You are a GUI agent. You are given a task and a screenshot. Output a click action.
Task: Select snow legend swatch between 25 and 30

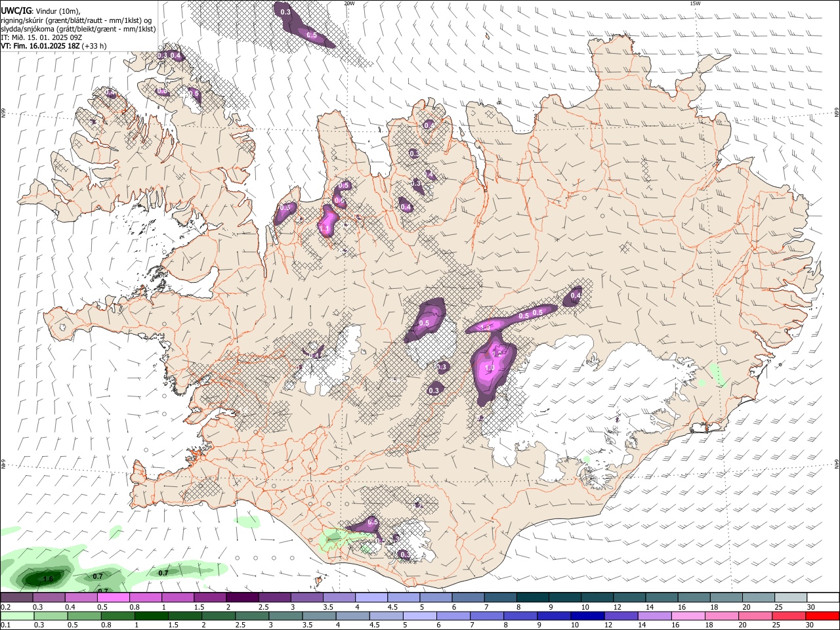coord(791,597)
